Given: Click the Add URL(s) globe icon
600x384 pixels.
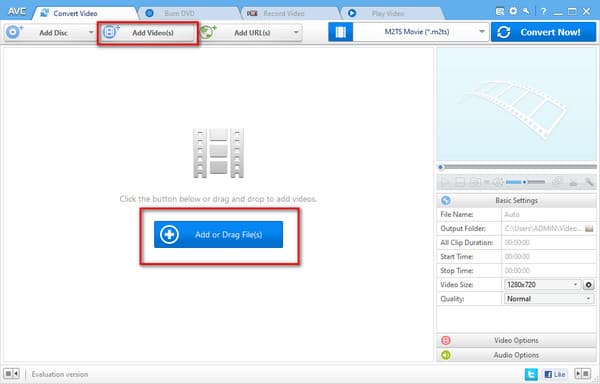Looking at the screenshot, I should 208,32.
